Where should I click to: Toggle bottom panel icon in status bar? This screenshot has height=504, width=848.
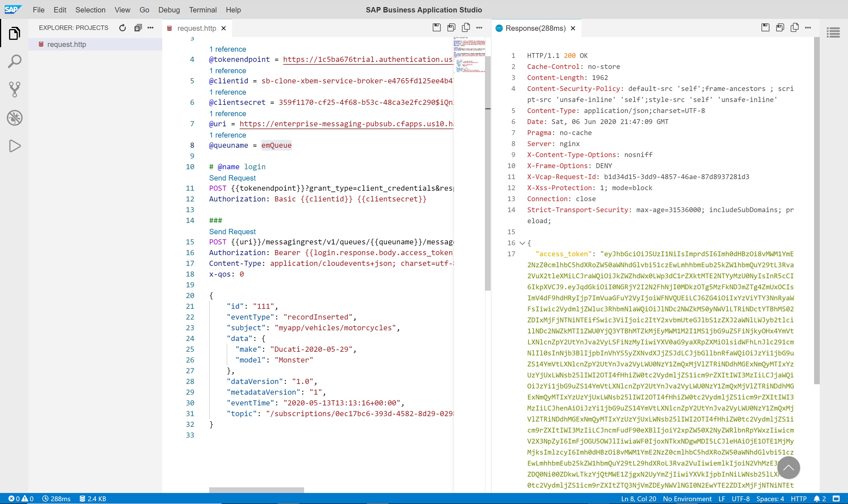(836, 499)
